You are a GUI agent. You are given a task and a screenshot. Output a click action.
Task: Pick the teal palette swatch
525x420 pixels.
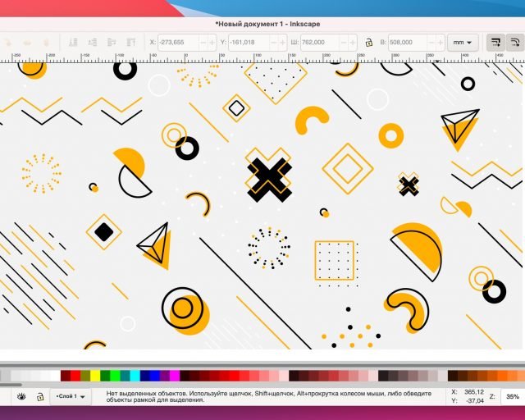[125, 376]
